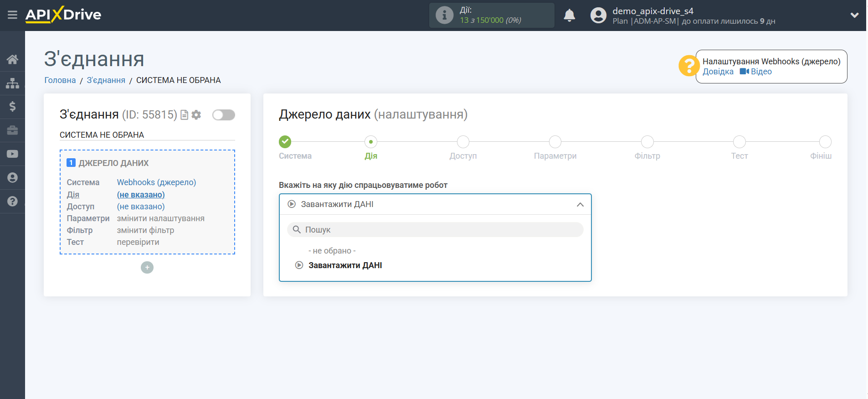The width and height of the screenshot is (868, 399).
Task: Click the notification bell icon
Action: click(569, 16)
